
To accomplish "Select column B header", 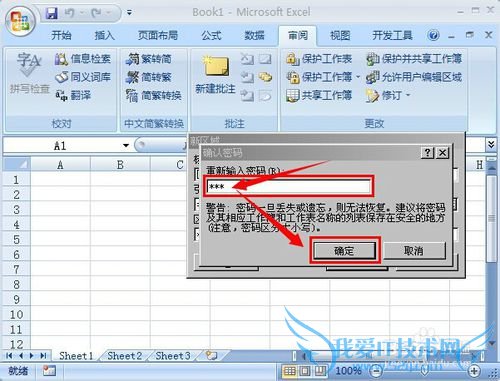I will pos(120,164).
